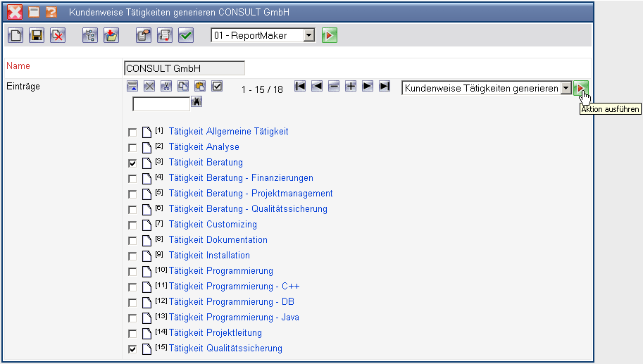Open the 01 - ReportMaker dropdown

[309, 35]
